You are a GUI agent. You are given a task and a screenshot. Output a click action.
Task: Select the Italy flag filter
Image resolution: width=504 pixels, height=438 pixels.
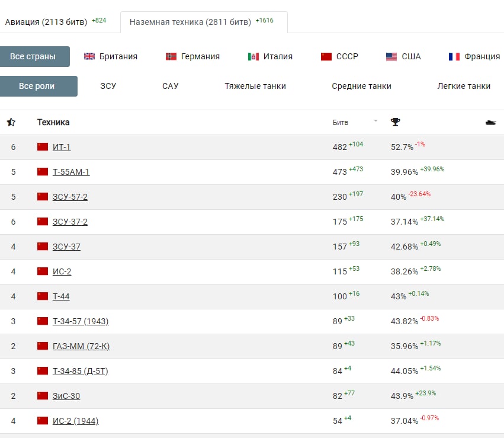tap(253, 56)
